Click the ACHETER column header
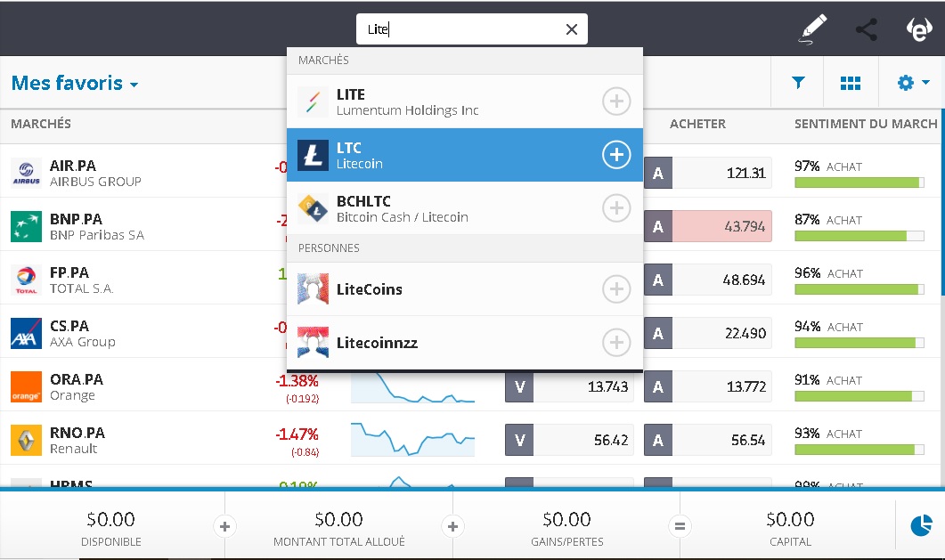Image resolution: width=945 pixels, height=560 pixels. 697,124
